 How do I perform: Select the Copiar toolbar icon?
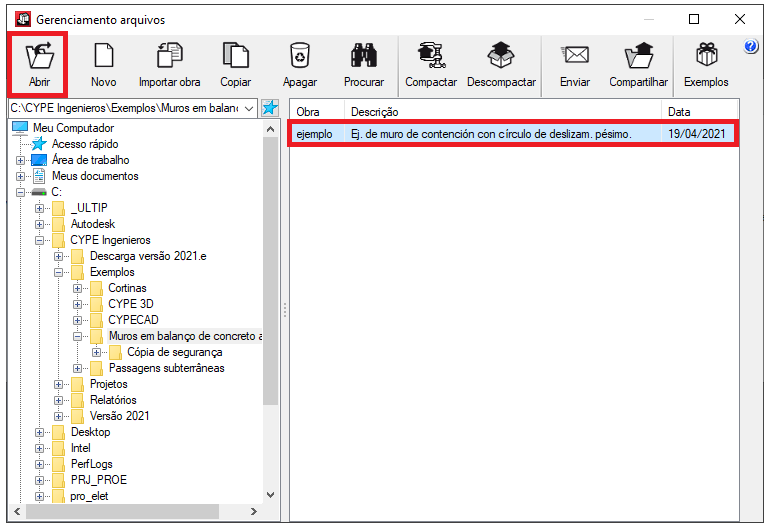[235, 62]
